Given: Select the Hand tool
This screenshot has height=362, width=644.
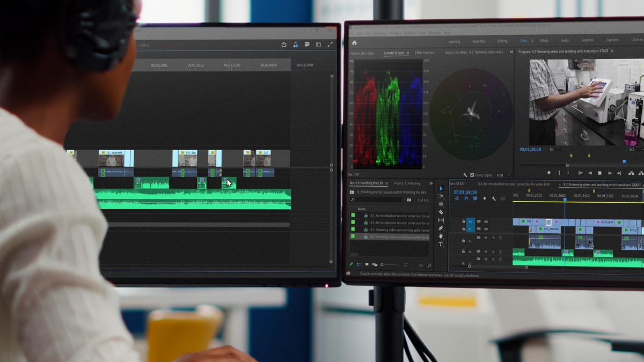Looking at the screenshot, I should pyautogui.click(x=441, y=236).
